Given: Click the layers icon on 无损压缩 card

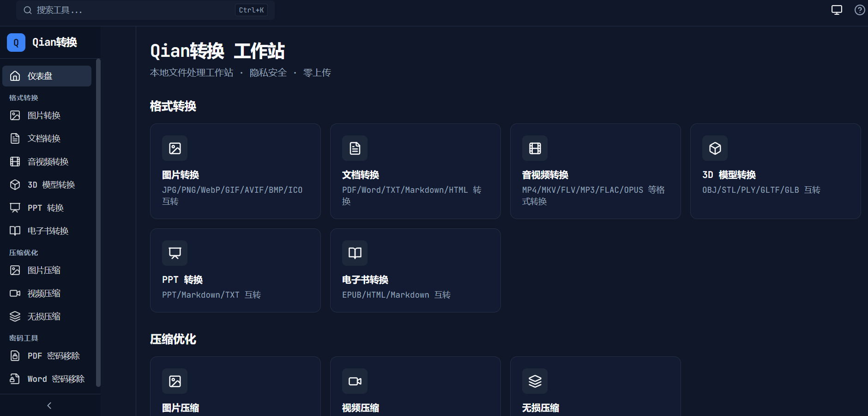Looking at the screenshot, I should (x=535, y=381).
